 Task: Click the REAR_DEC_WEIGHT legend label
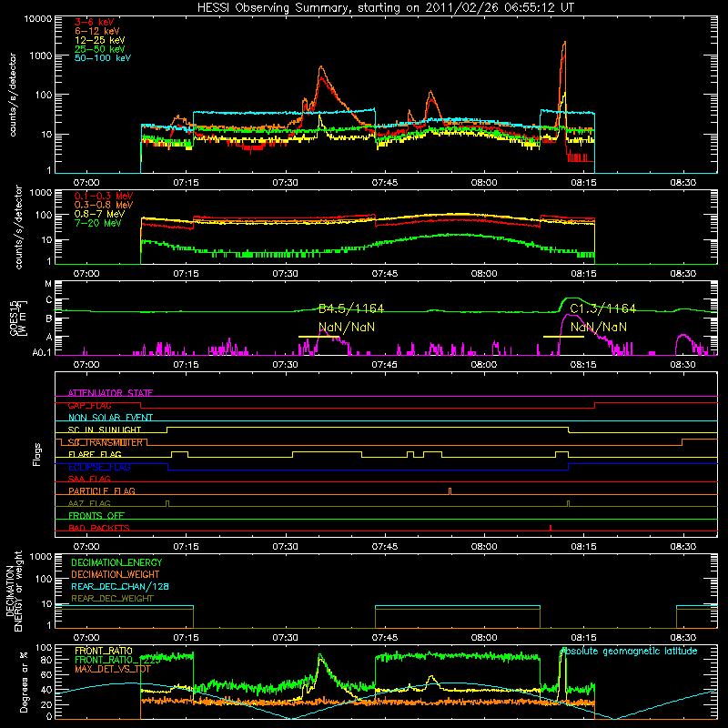click(112, 599)
